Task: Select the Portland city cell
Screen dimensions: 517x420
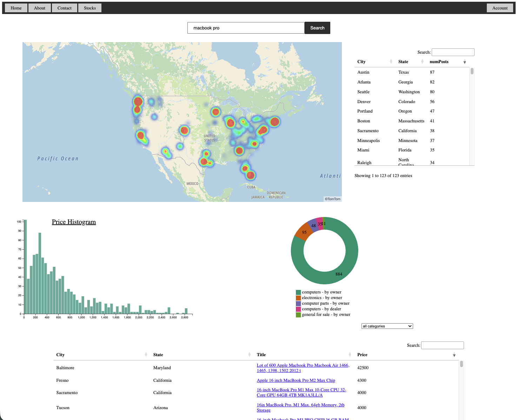Action: (365, 111)
